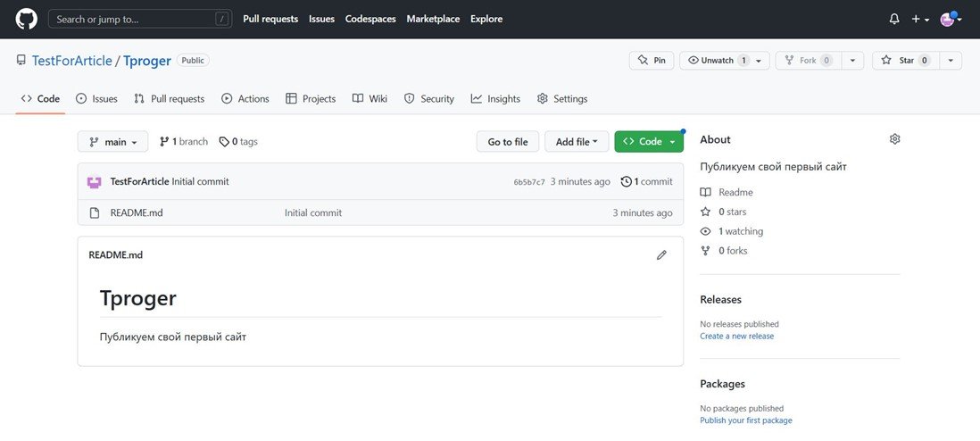Click Create a new release
980x441 pixels.
point(737,336)
